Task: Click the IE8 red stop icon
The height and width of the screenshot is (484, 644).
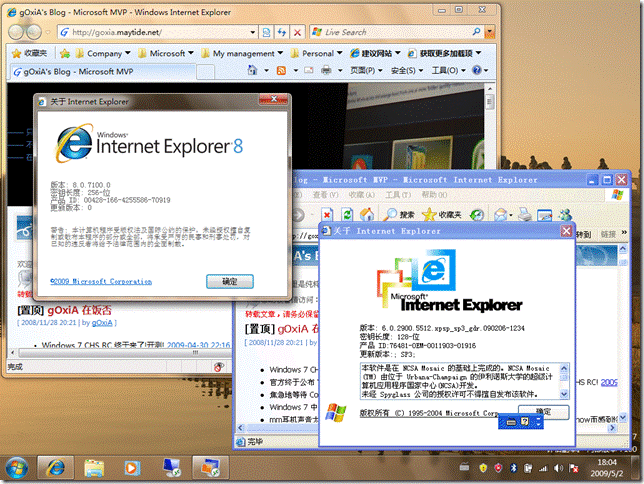Action: click(x=297, y=32)
